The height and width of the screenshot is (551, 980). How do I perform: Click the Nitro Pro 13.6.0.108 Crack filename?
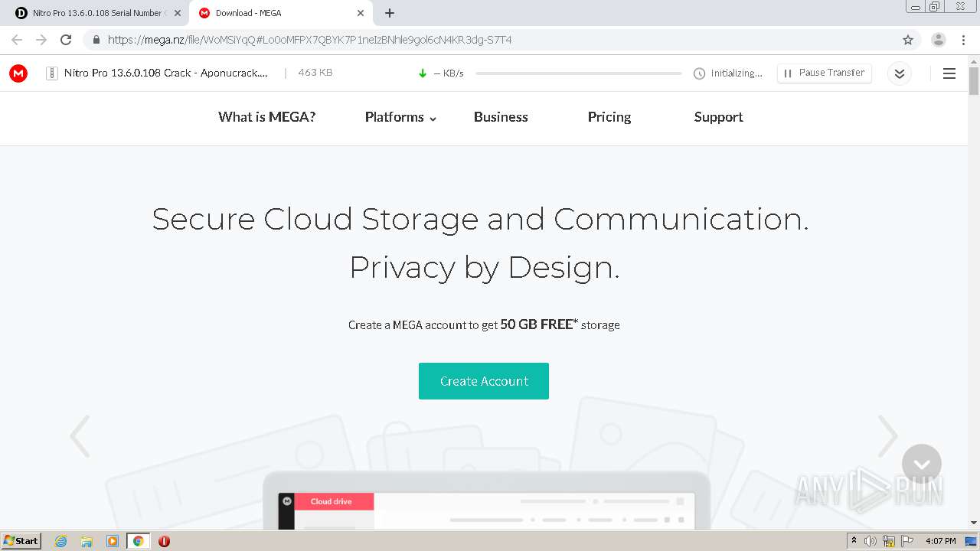coord(166,73)
